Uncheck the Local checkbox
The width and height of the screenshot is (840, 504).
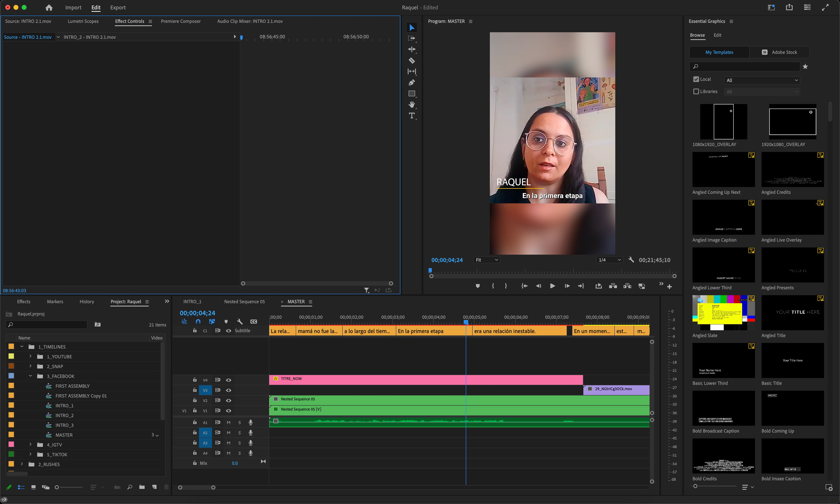point(696,79)
